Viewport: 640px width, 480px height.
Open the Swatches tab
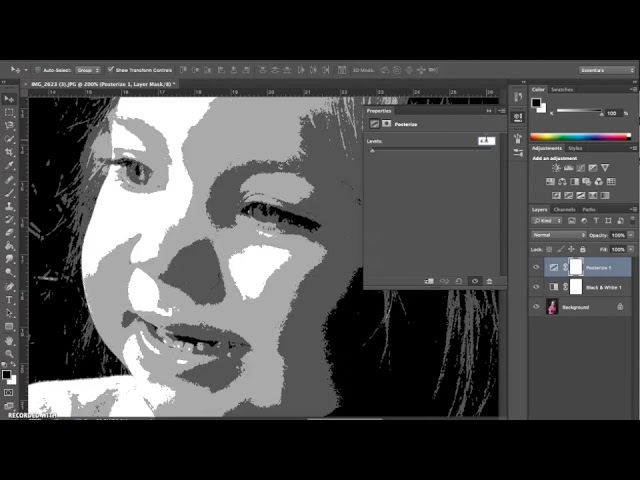pyautogui.click(x=562, y=89)
